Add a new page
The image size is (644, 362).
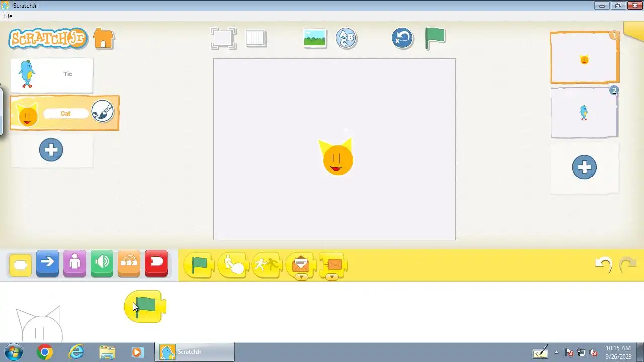584,167
